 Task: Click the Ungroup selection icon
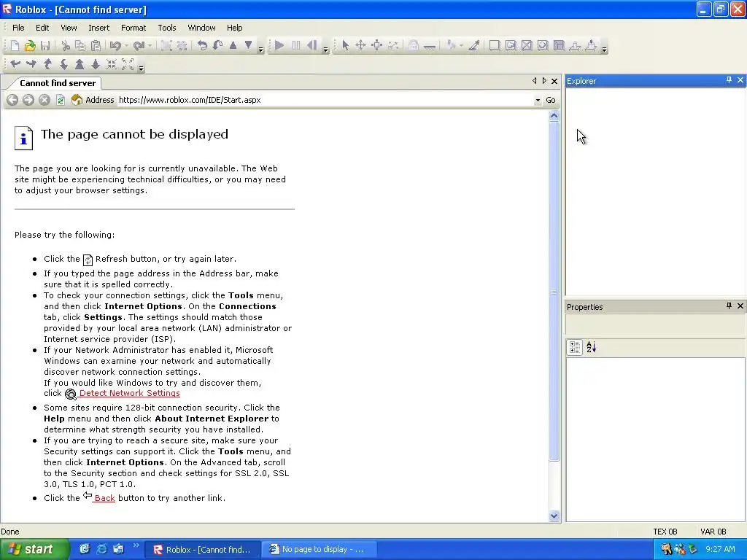pos(182,46)
